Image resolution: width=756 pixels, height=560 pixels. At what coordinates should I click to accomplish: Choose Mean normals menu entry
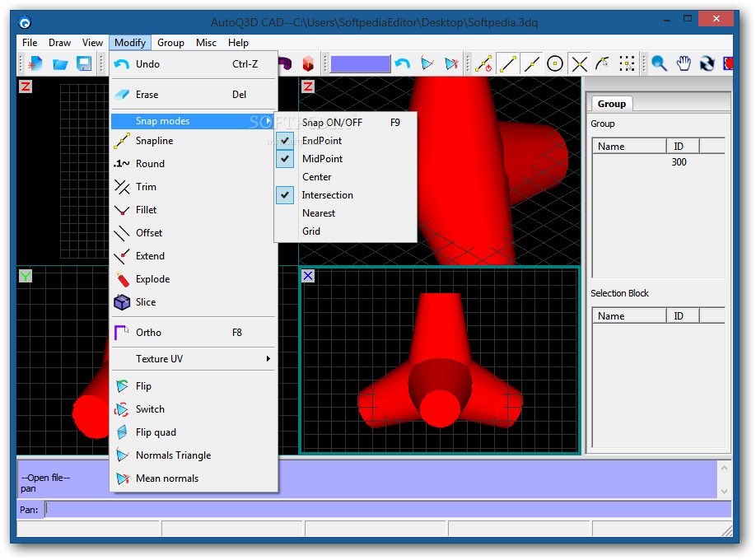pyautogui.click(x=194, y=479)
